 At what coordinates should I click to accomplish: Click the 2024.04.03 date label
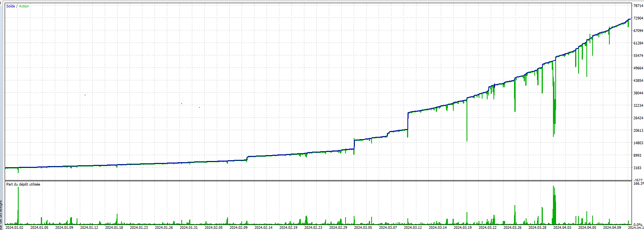(562, 228)
